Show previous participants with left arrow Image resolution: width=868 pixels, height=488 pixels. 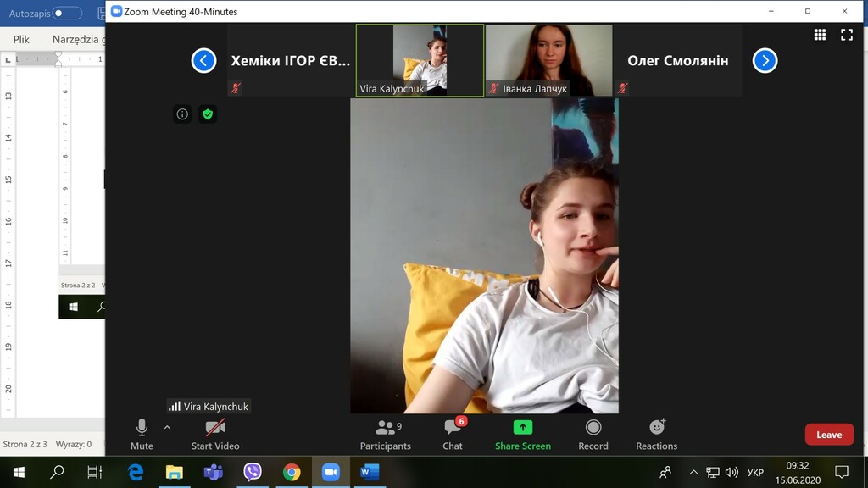tap(203, 61)
